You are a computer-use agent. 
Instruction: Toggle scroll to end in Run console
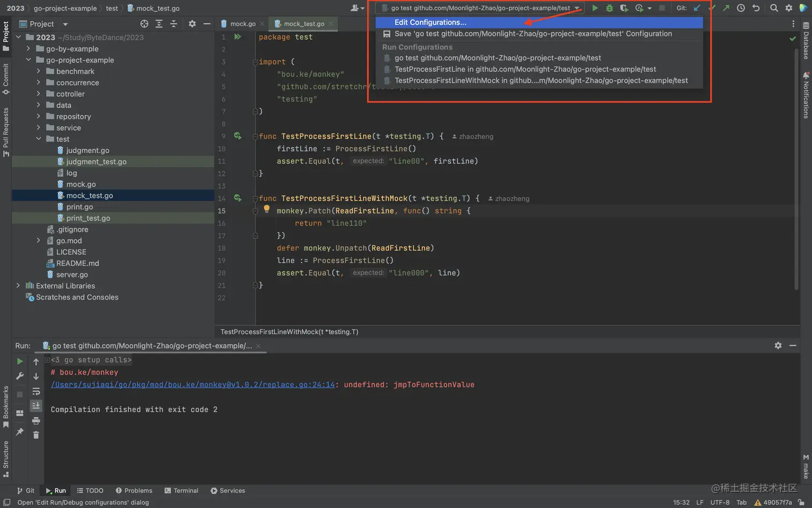tap(36, 405)
